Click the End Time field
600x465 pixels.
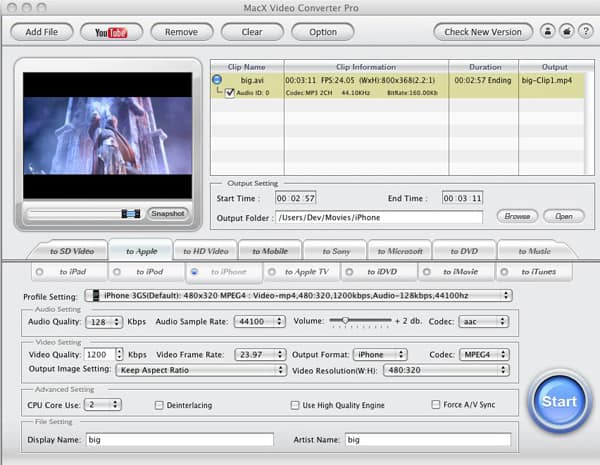(x=462, y=198)
